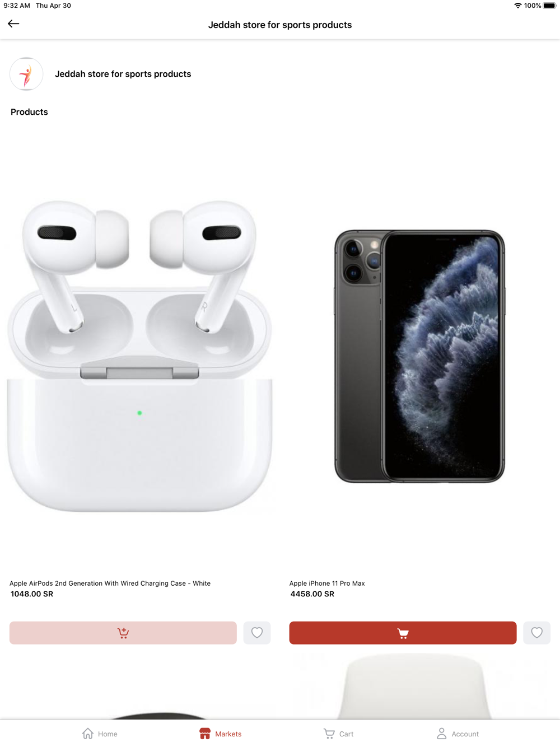Select the Apple iPhone 11 Pro Max title
The width and height of the screenshot is (560, 747).
[x=327, y=583]
